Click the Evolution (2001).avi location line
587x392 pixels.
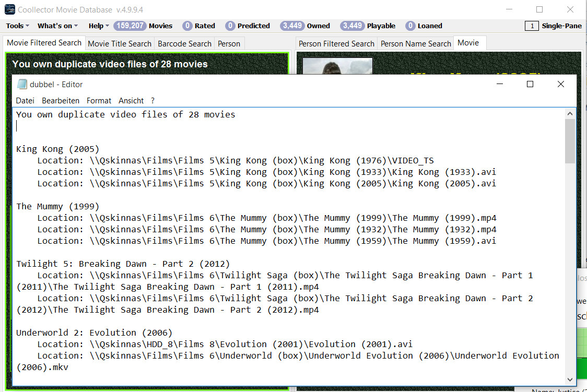click(225, 344)
